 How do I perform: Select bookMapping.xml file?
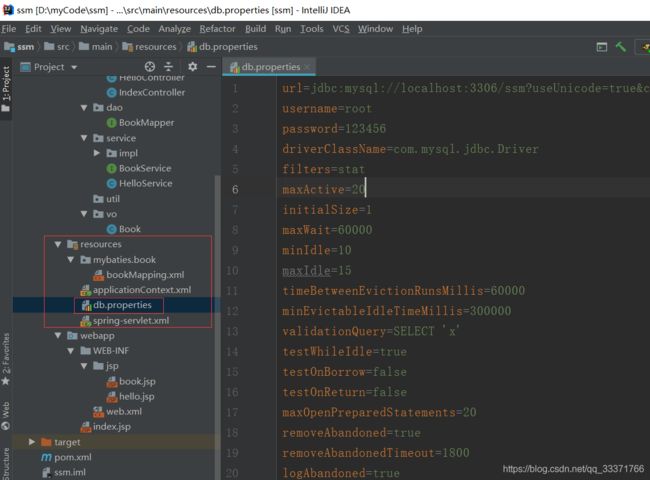click(138, 275)
